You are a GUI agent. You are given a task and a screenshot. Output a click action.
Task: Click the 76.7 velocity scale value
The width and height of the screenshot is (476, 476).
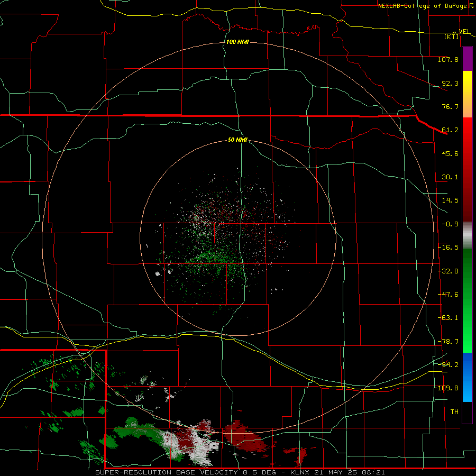[x=450, y=106]
